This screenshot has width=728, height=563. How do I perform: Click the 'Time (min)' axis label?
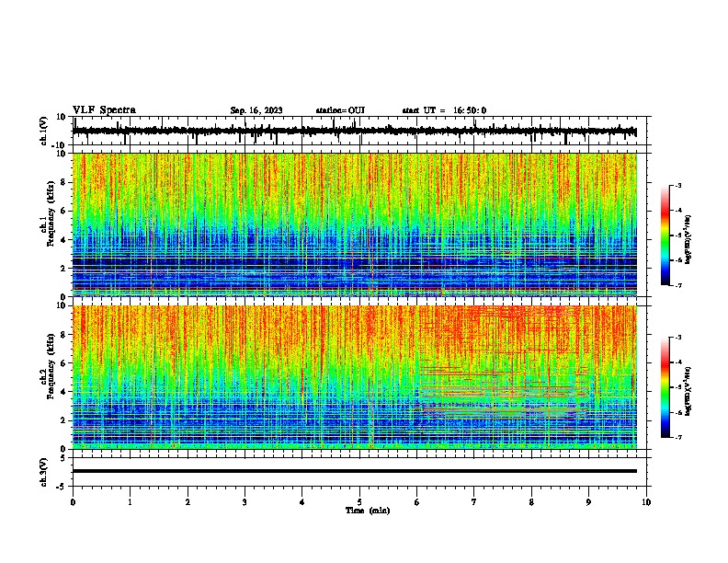tap(368, 511)
